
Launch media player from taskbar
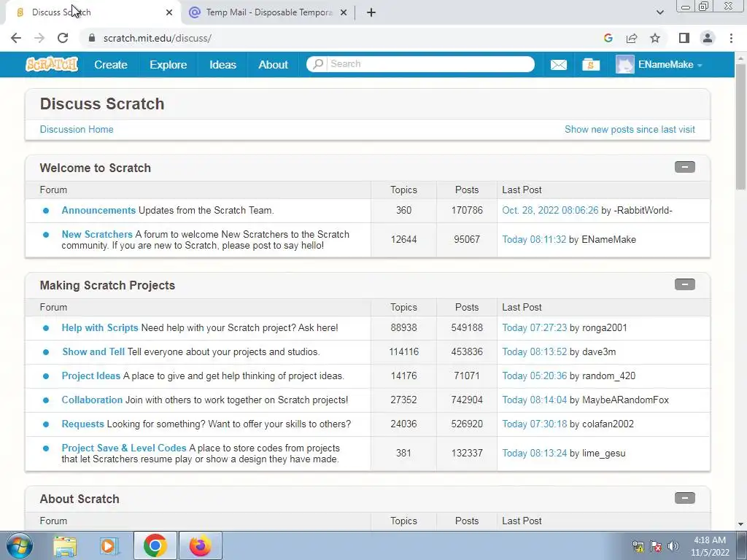tap(109, 545)
